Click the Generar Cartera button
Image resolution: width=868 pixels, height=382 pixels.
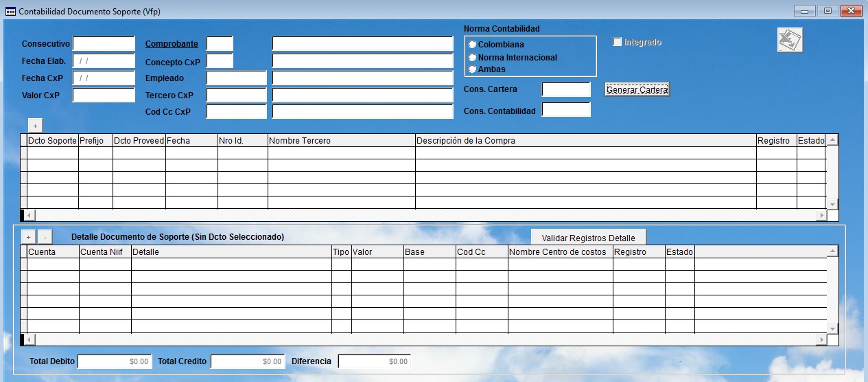pos(637,89)
